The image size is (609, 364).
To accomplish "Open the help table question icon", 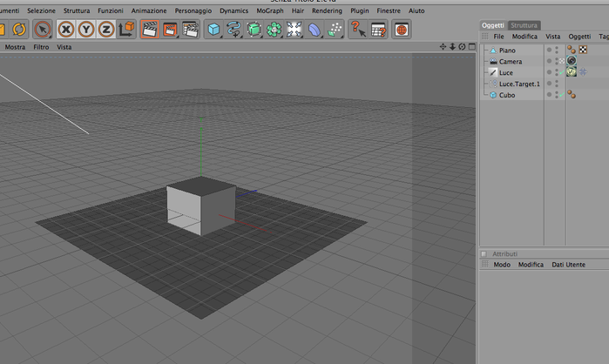I will tap(378, 29).
